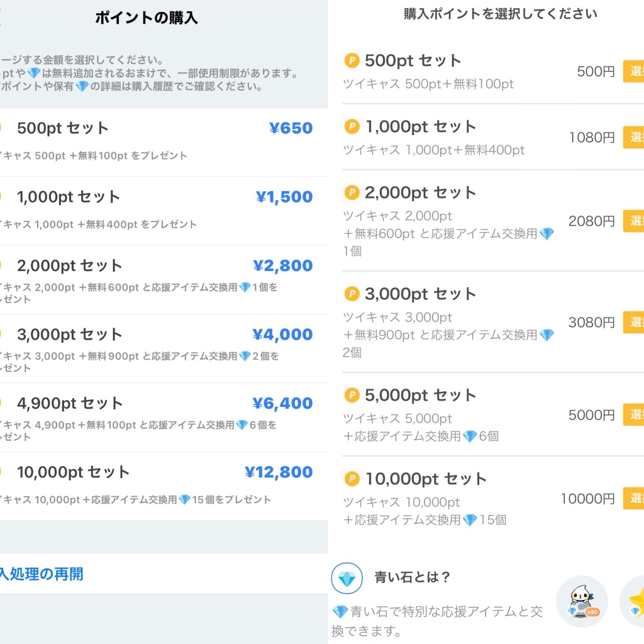644x644 pixels.
Task: Click diamond icon in left 10,000pt description
Action: [x=185, y=500]
